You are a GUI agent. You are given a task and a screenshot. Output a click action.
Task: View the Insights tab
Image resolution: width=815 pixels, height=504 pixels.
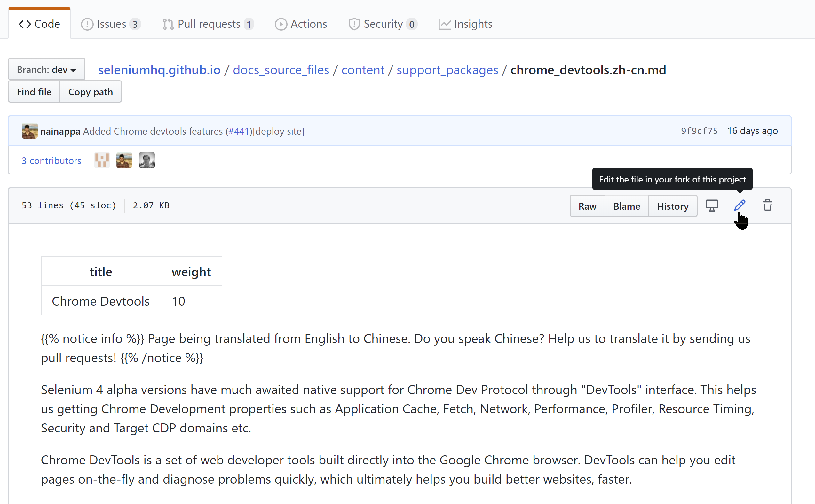point(465,24)
